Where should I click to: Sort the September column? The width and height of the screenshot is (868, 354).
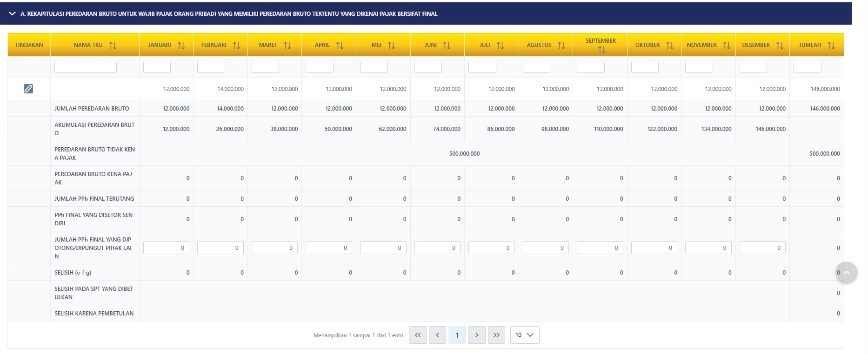click(x=601, y=50)
